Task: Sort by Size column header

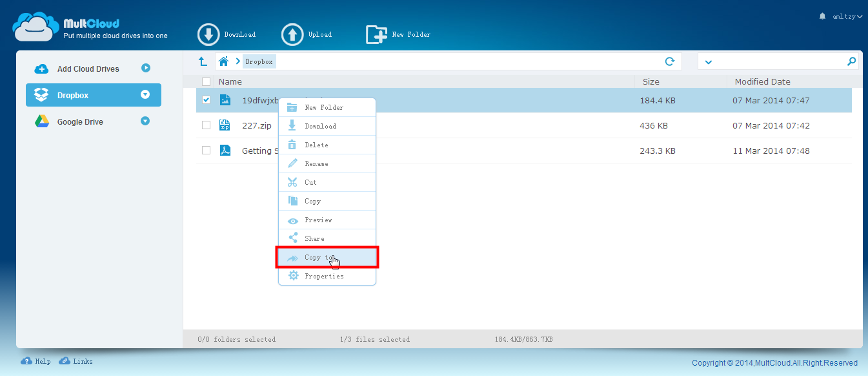Action: pos(651,81)
